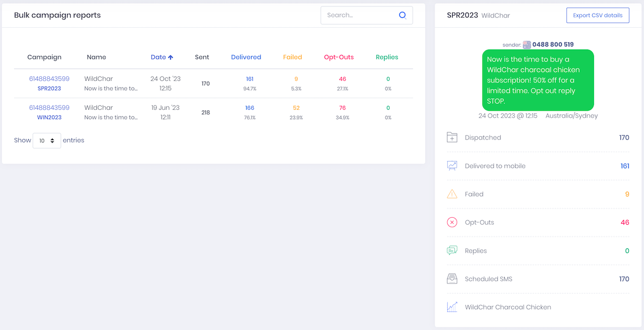Click the WildChar Charcoal Chicken graph icon

[x=452, y=307]
